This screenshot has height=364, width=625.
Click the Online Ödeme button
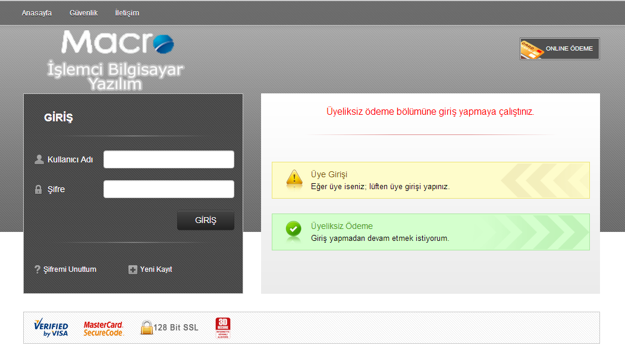click(560, 49)
